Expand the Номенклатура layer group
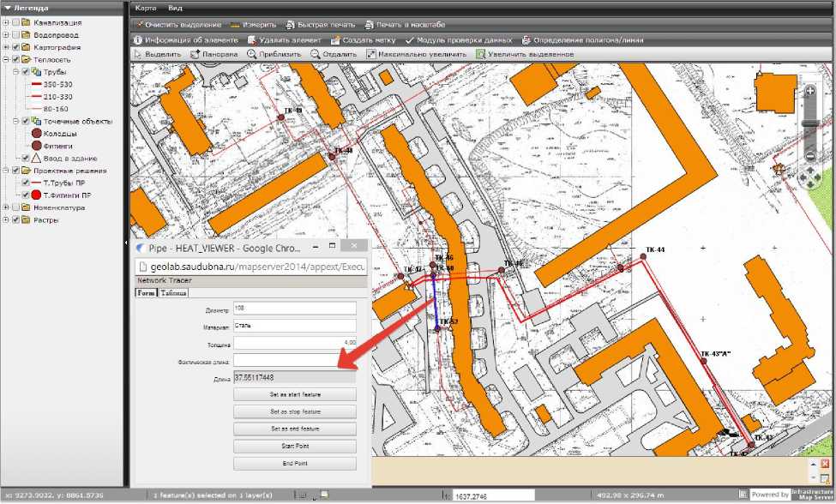 pos(6,207)
